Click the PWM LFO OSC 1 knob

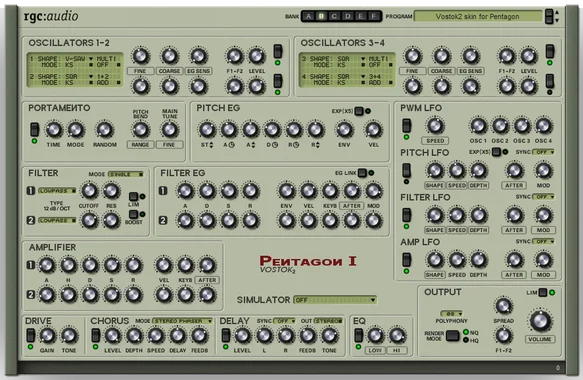(x=478, y=126)
